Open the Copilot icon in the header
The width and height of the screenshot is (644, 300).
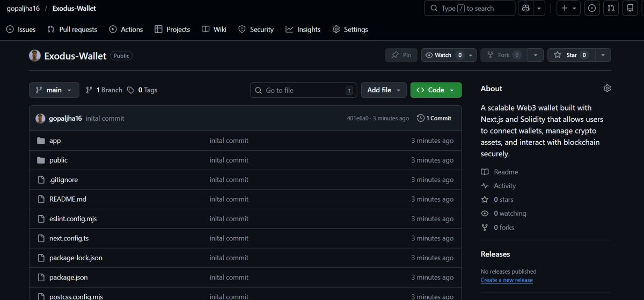(525, 9)
